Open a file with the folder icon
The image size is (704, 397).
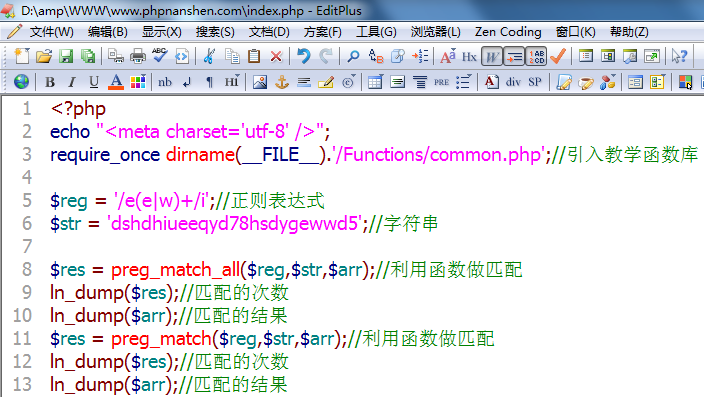tap(44, 57)
